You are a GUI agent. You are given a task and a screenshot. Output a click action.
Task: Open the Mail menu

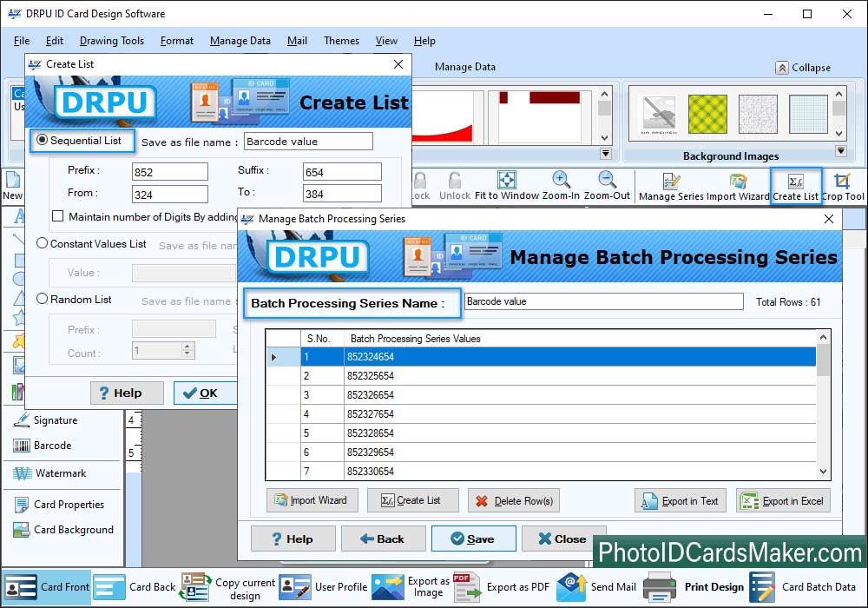click(297, 41)
